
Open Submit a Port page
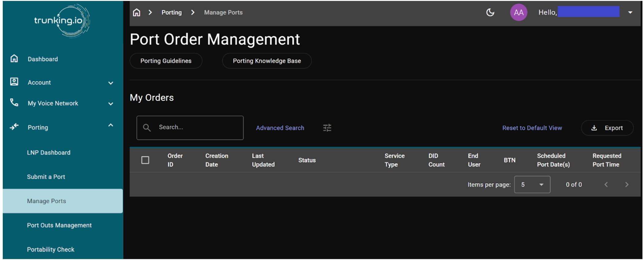point(46,177)
